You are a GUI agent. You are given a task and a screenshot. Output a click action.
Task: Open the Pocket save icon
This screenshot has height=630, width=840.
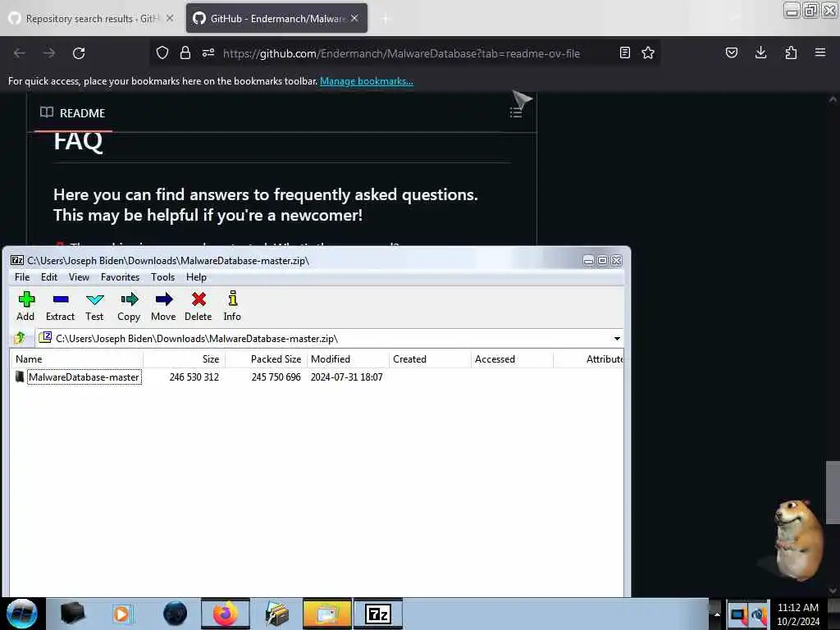click(731, 52)
